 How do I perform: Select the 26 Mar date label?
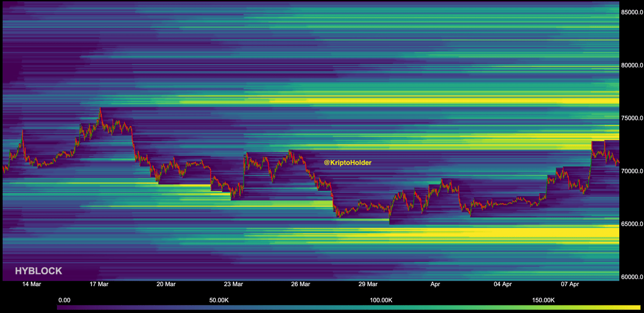[301, 285]
